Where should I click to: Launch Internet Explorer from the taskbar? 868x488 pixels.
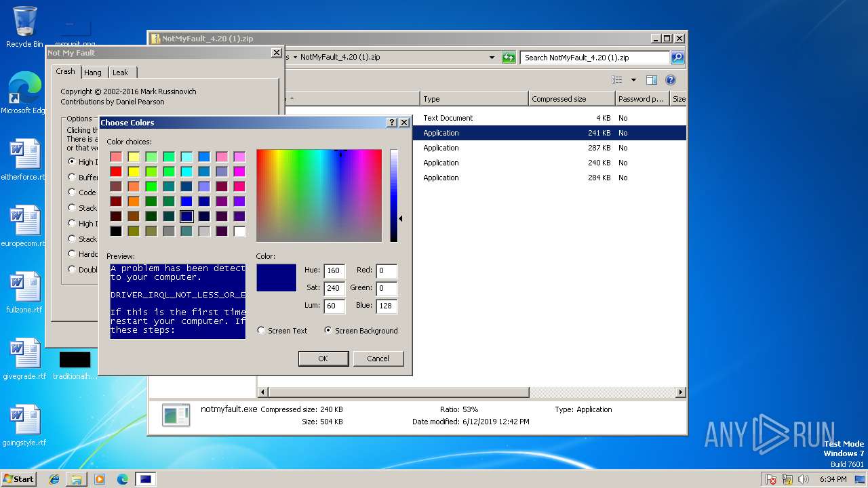(54, 479)
